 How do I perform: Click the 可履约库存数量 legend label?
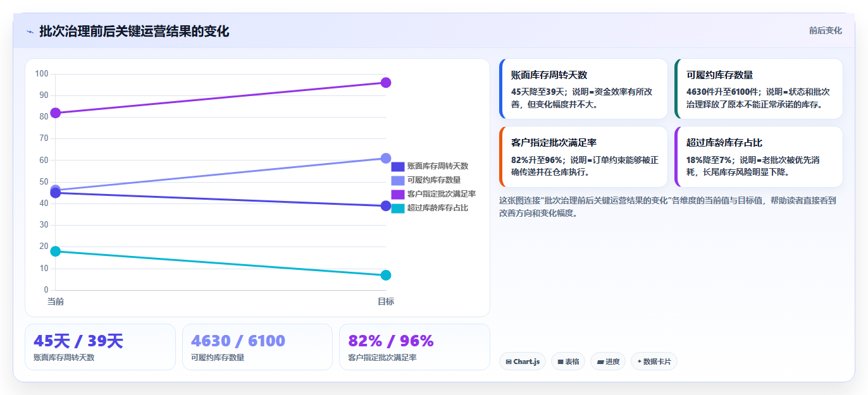(434, 180)
